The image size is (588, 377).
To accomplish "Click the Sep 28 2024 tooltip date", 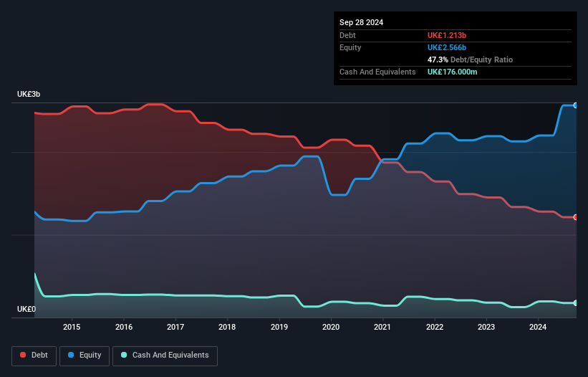I will point(362,22).
